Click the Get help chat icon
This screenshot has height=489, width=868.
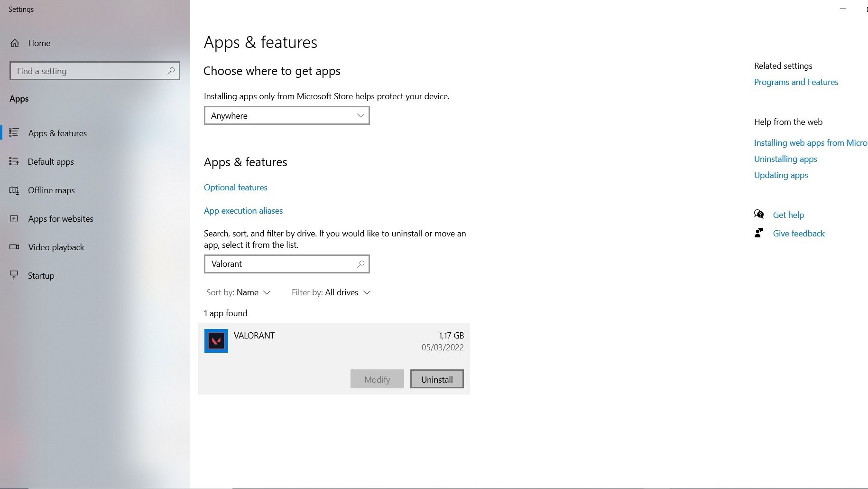pyautogui.click(x=759, y=214)
